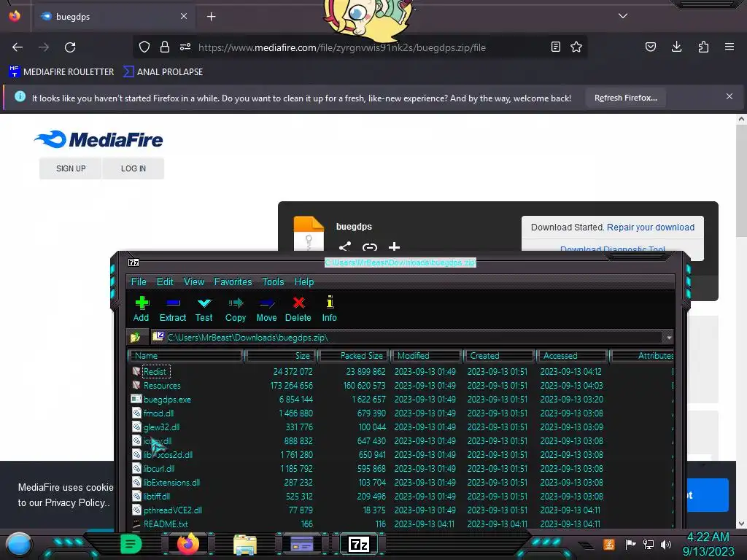Select libcurl.dll in the list

pyautogui.click(x=158, y=469)
